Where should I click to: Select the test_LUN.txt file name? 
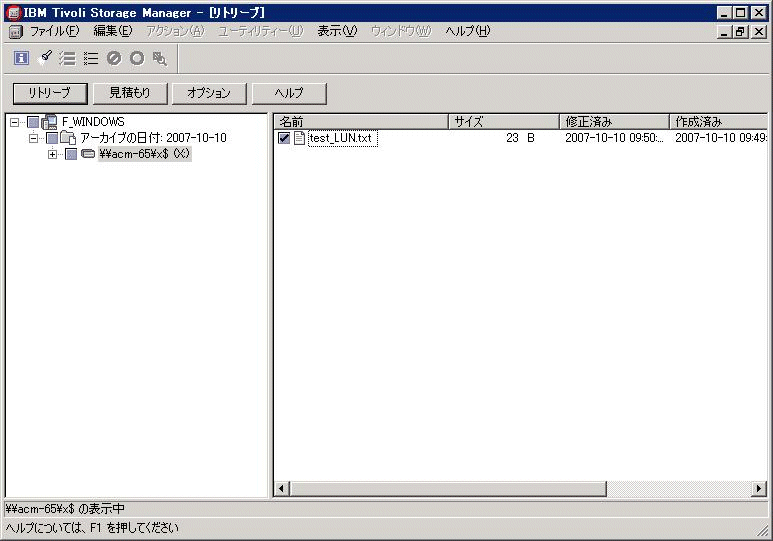click(x=341, y=138)
